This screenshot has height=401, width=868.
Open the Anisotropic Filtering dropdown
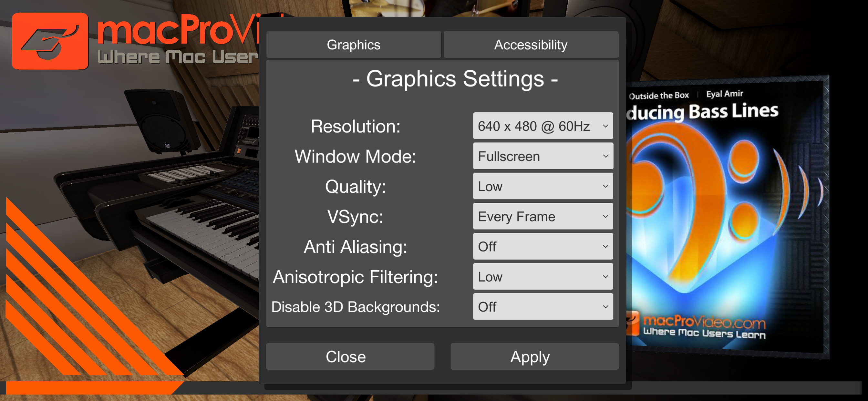click(543, 277)
